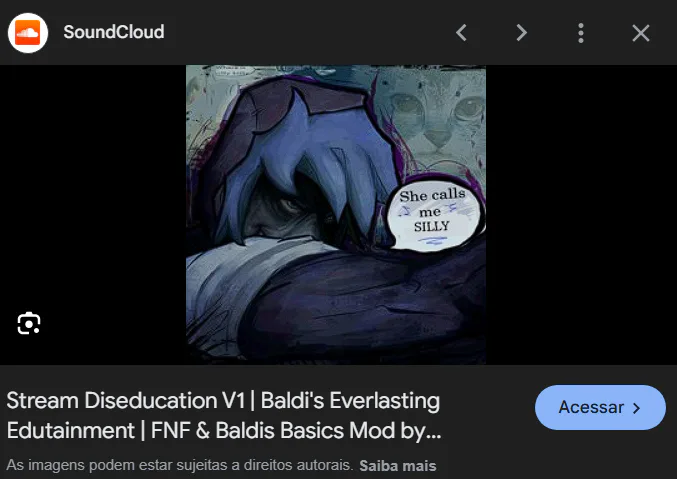This screenshot has height=479, width=677.
Task: Advance to the next image result
Action: point(522,33)
